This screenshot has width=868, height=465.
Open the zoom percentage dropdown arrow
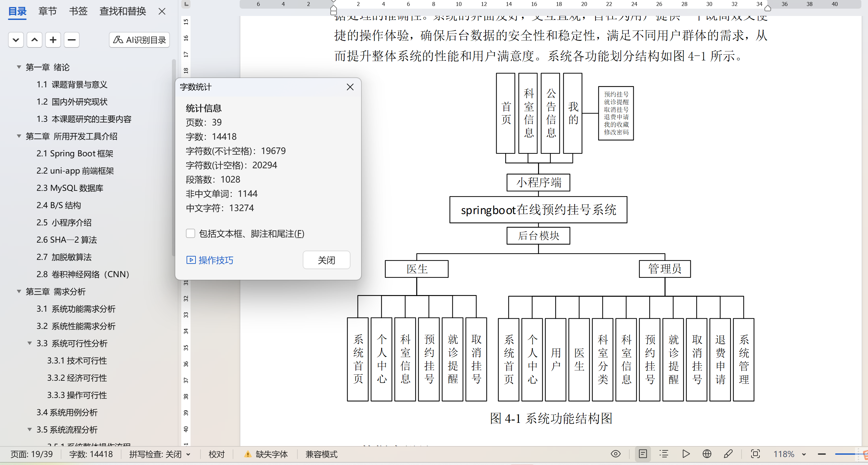pos(804,454)
